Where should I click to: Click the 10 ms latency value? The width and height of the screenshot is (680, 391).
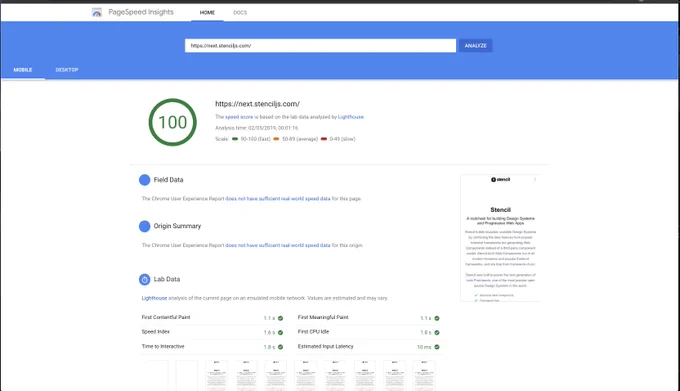coord(424,347)
